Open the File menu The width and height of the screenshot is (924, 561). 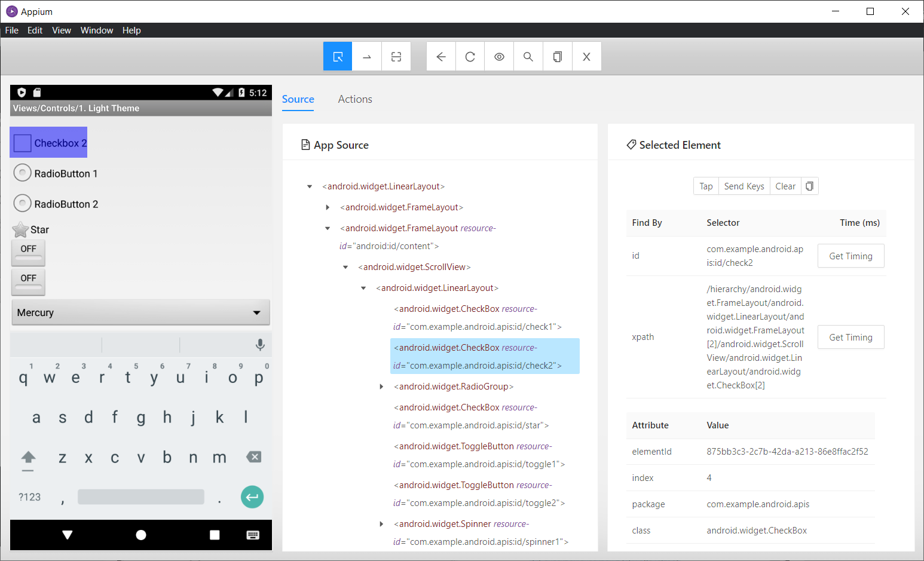click(x=11, y=30)
